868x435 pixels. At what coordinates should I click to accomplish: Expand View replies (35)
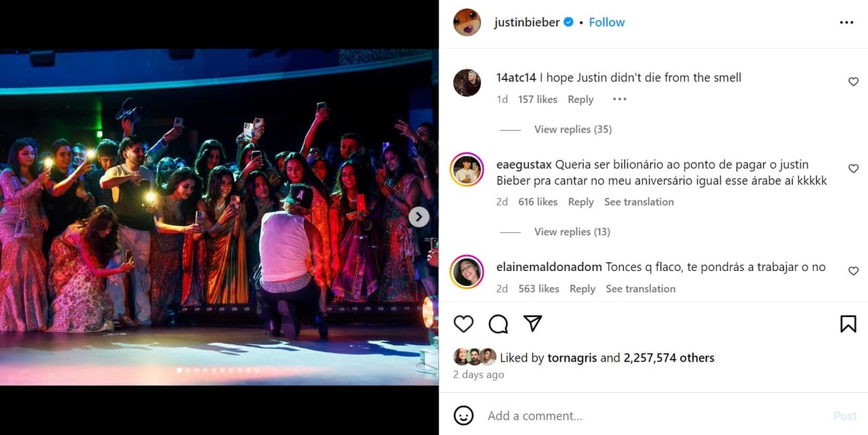tap(572, 129)
